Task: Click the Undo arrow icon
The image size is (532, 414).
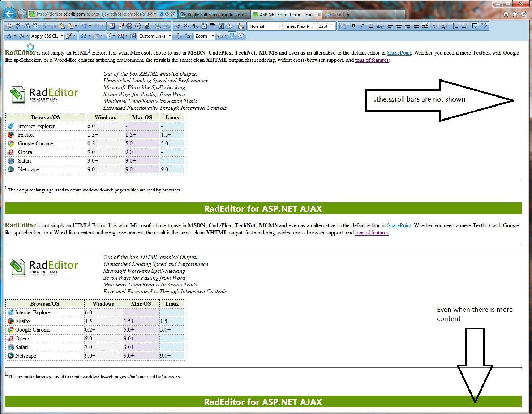Action: pyautogui.click(x=84, y=26)
